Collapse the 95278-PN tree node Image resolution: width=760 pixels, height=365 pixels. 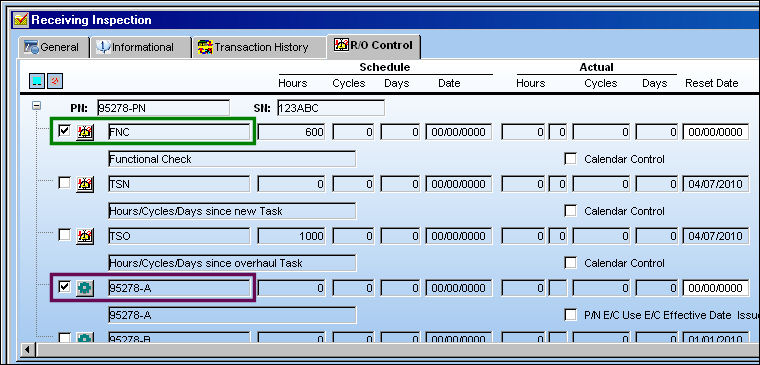click(x=36, y=105)
